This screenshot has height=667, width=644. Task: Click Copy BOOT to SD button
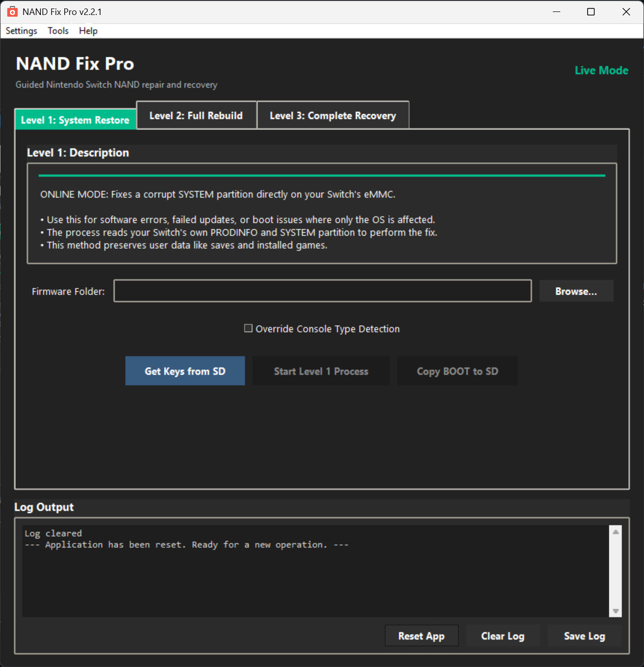tap(458, 371)
